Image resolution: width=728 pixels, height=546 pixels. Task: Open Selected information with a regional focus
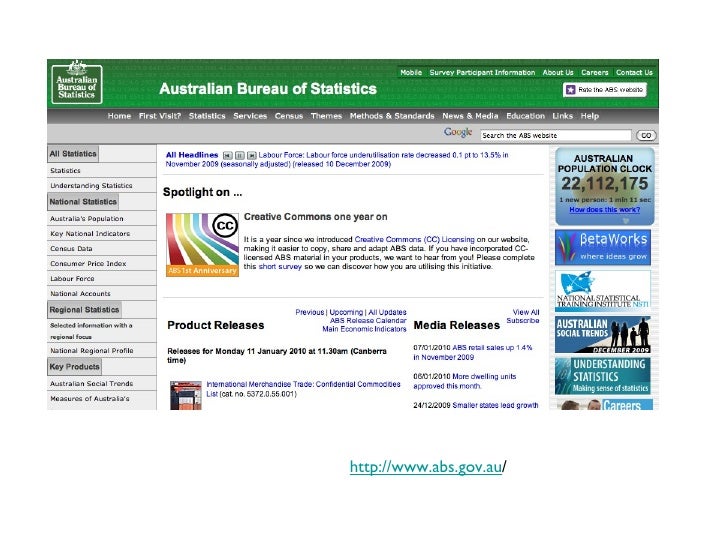coord(91,331)
